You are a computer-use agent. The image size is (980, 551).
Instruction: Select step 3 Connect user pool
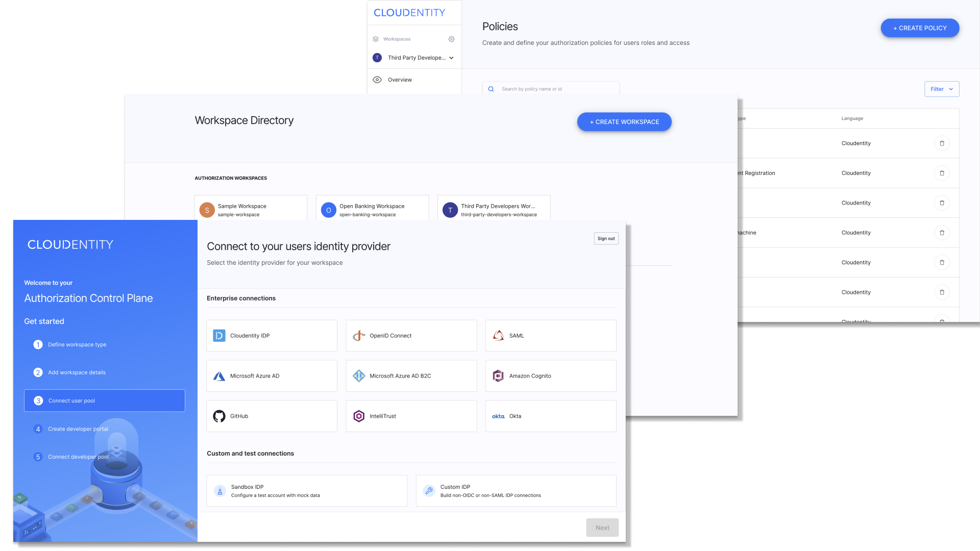[105, 400]
